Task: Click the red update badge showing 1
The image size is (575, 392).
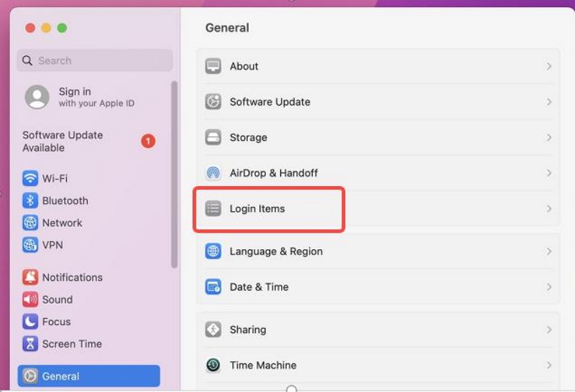Action: click(x=148, y=141)
